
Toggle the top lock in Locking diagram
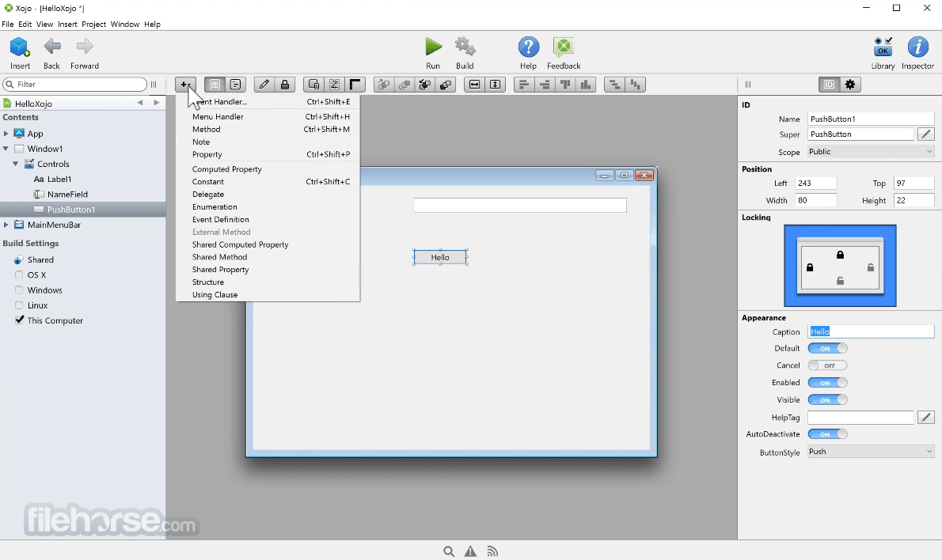point(840,255)
